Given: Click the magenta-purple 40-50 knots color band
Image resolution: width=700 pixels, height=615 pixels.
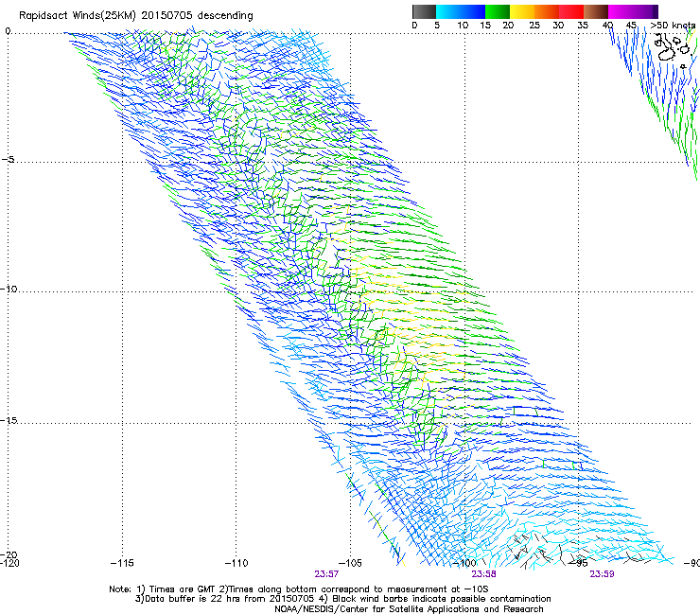Looking at the screenshot, I should (x=633, y=11).
